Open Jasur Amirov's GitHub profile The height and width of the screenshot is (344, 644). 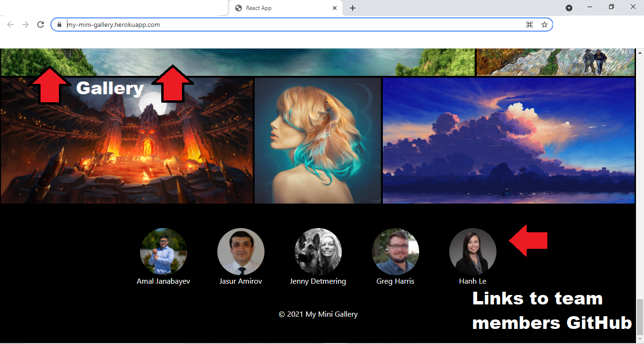(x=240, y=252)
